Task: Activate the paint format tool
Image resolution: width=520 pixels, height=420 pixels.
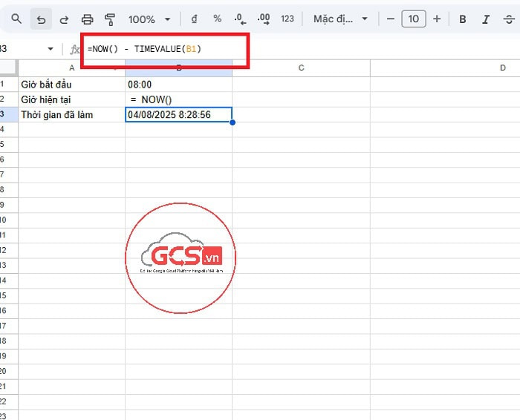Action: click(x=111, y=19)
